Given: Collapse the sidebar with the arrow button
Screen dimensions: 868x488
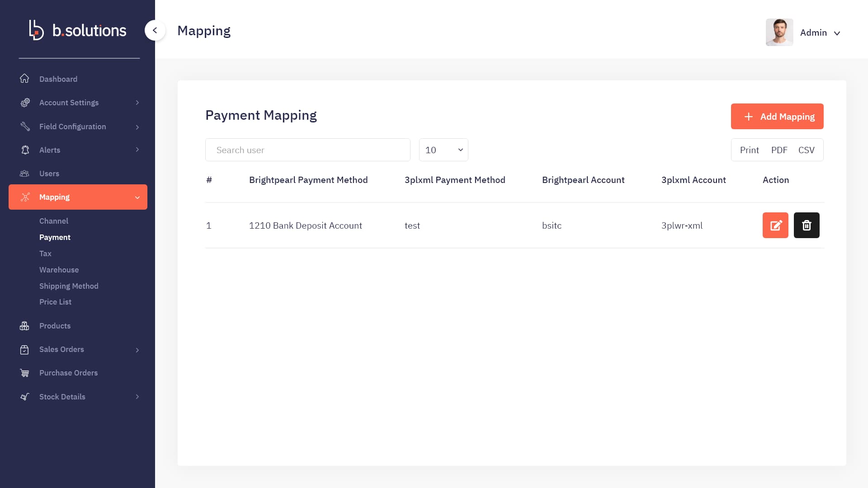Looking at the screenshot, I should (155, 30).
